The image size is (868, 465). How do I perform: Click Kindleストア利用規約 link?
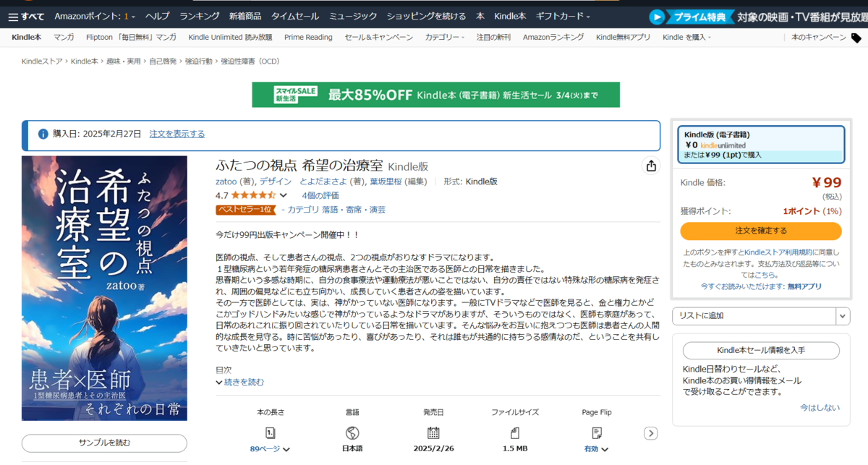[778, 252]
